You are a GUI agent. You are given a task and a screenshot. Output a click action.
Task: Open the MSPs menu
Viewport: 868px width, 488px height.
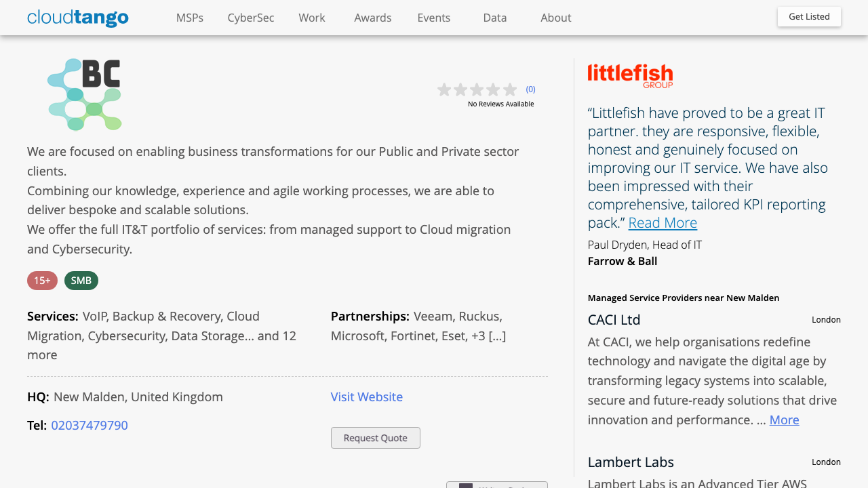(190, 18)
